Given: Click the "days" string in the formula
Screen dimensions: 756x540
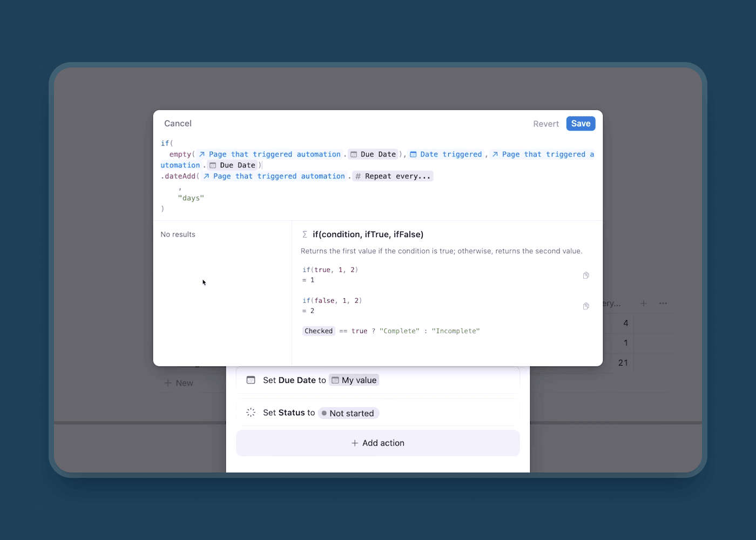Looking at the screenshot, I should click(x=191, y=198).
